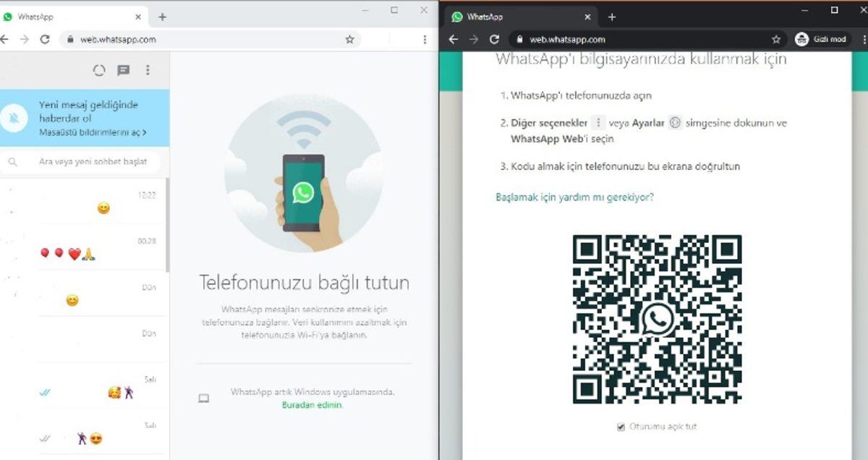This screenshot has height=460, width=868.
Task: Click Başlamak için yardım mı gerekiyor link
Action: pos(574,196)
